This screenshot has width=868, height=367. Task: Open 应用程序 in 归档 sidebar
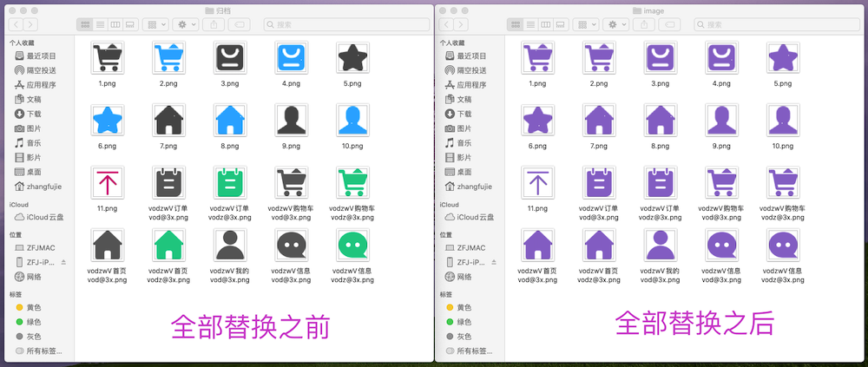tap(36, 85)
